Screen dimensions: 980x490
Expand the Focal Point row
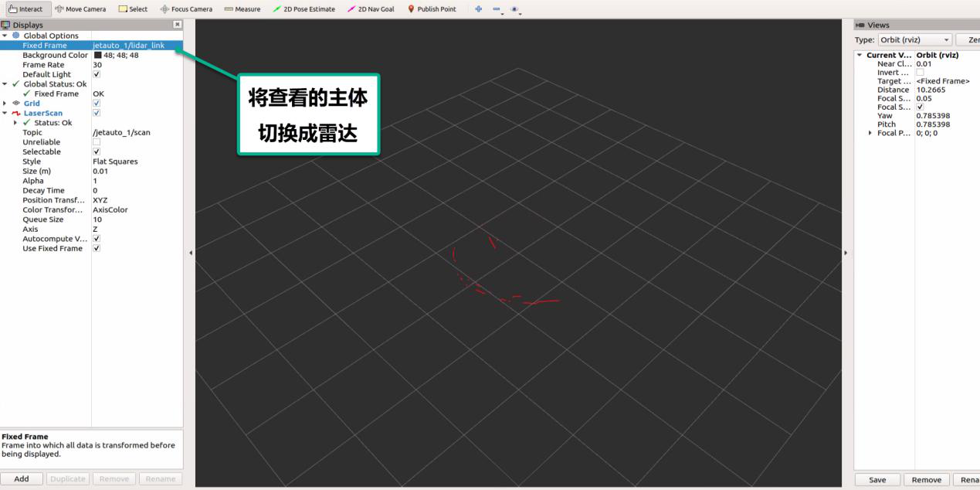tap(871, 133)
